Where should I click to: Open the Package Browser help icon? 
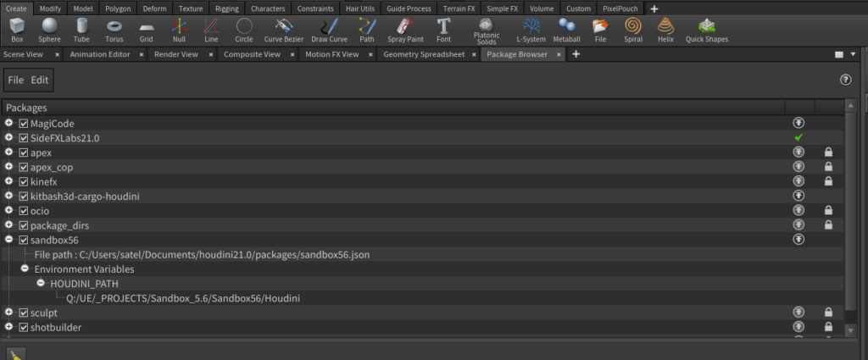pos(844,80)
